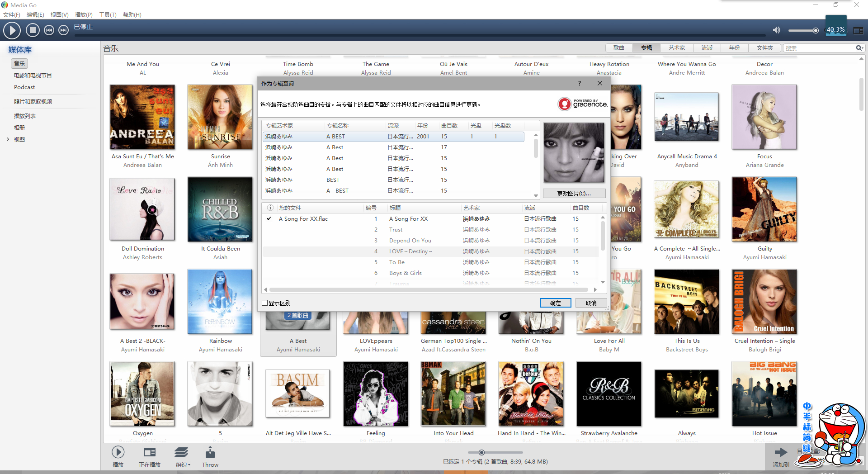The width and height of the screenshot is (868, 474).
Task: Open the Playback (播放) menu
Action: tap(84, 15)
